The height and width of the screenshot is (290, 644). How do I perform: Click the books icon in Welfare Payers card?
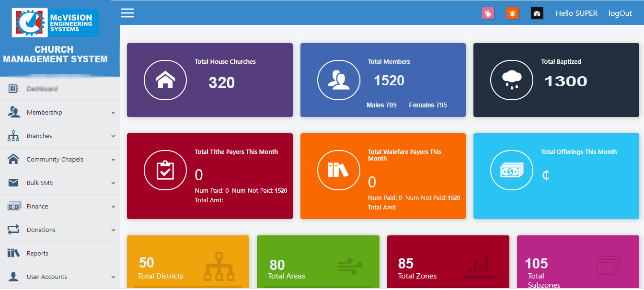[338, 170]
